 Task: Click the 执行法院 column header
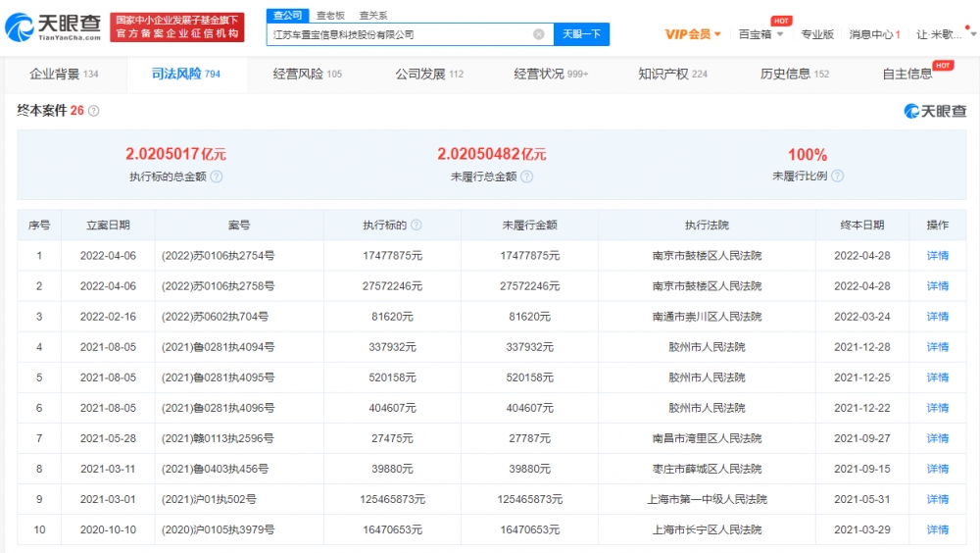[707, 225]
